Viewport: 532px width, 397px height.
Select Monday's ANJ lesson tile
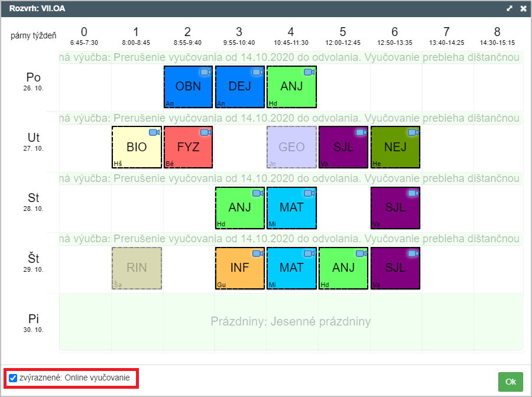[x=291, y=87]
